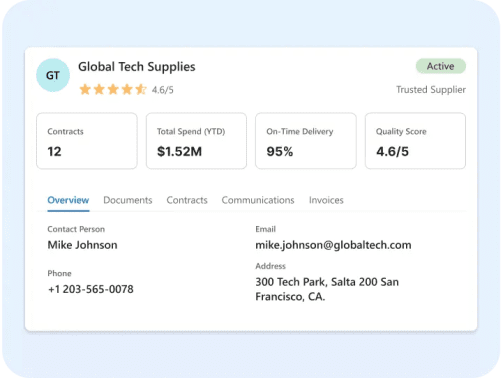This screenshot has height=378, width=503.
Task: Click the second rating star
Action: click(x=99, y=89)
